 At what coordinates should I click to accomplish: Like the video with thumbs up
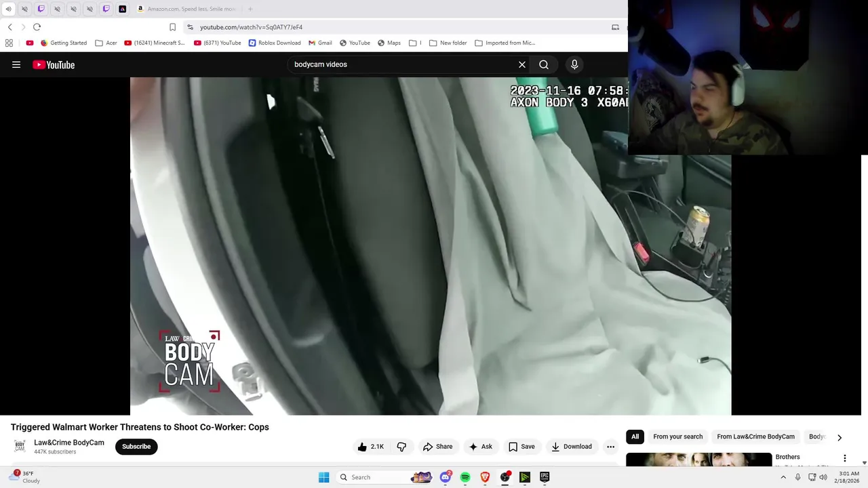(371, 447)
